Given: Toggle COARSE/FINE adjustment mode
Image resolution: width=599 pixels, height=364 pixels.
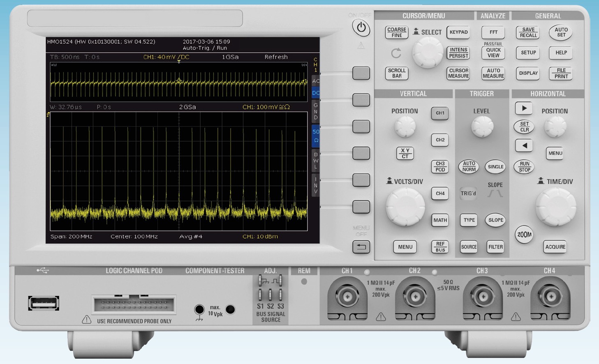Looking at the screenshot, I should pyautogui.click(x=396, y=32).
